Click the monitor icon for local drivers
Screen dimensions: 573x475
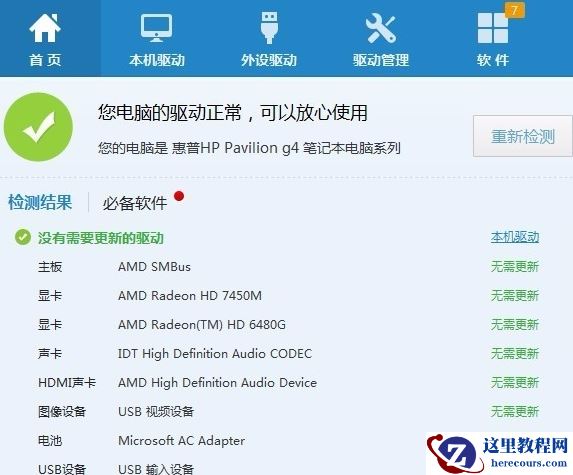(156, 28)
